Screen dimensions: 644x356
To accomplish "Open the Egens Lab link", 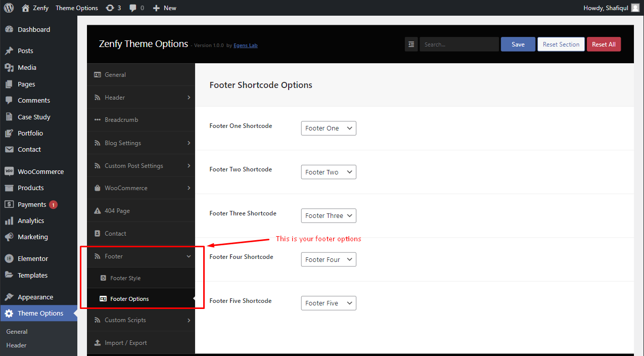I will click(x=246, y=46).
